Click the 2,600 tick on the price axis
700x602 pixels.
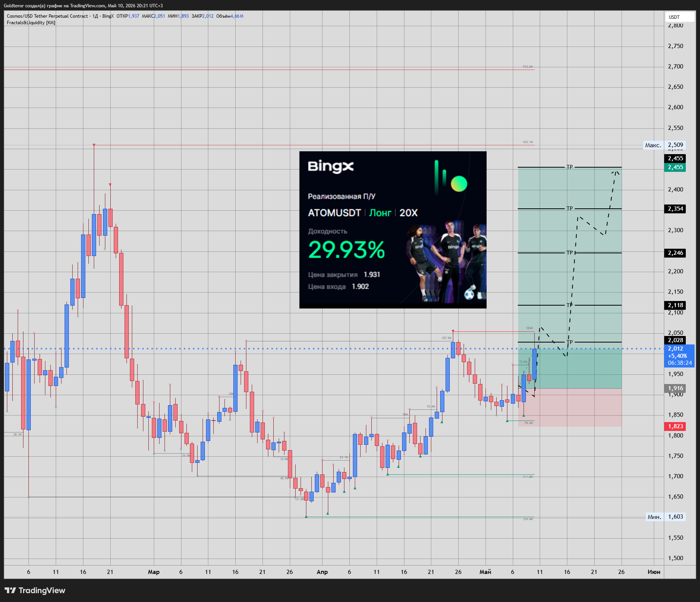coord(675,107)
